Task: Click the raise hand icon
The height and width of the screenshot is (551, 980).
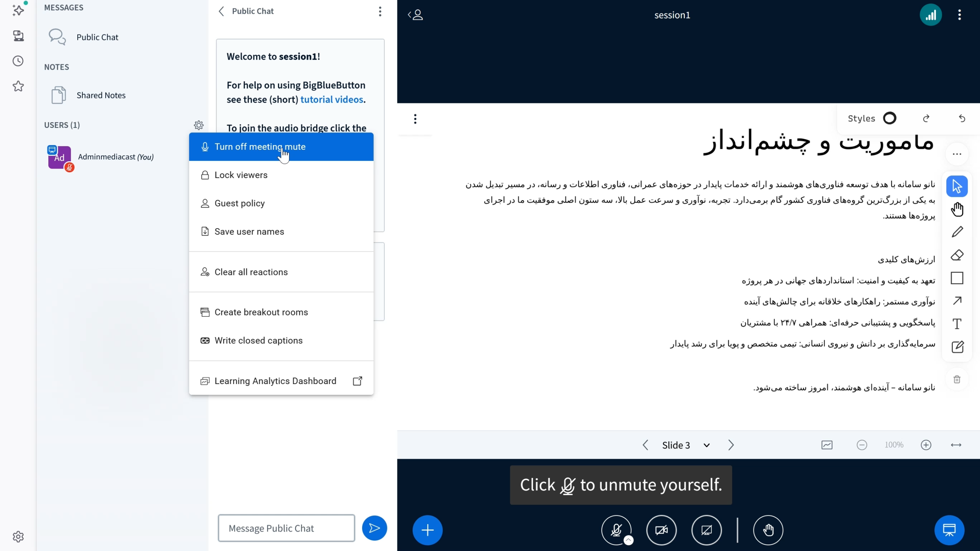Action: point(768,530)
